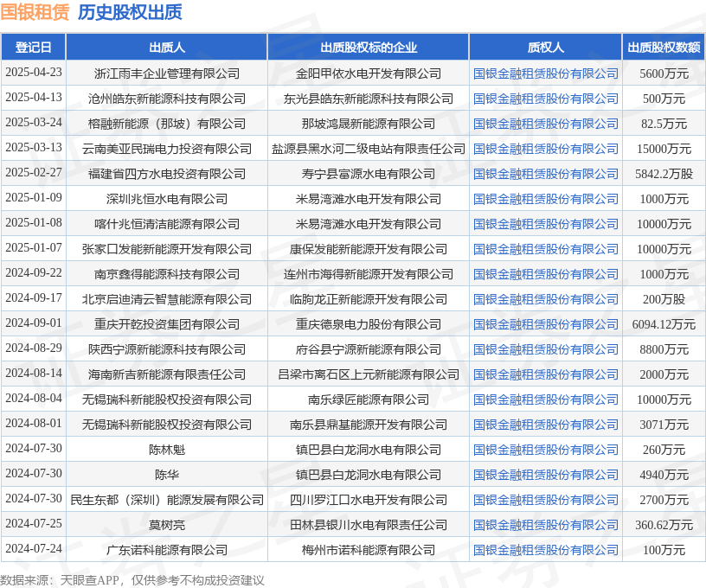Open 国银金融租赁股份有限公司 link in 2025-01-07 row

point(546,249)
